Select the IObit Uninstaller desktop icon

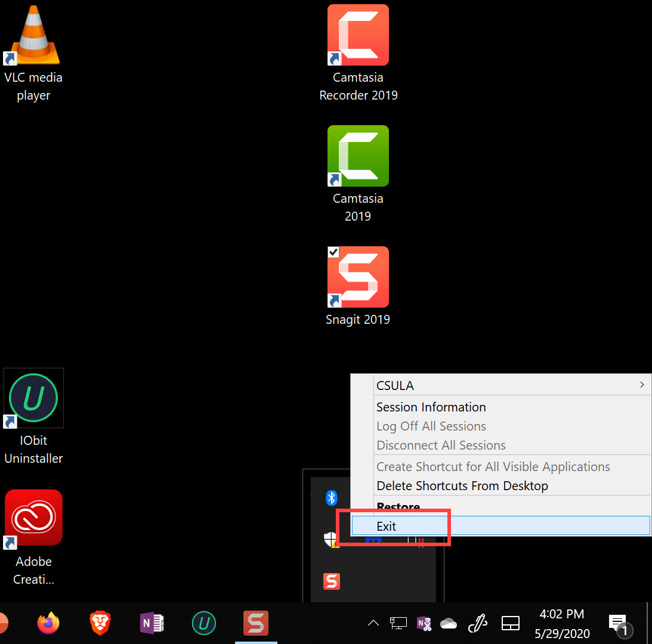coord(33,398)
